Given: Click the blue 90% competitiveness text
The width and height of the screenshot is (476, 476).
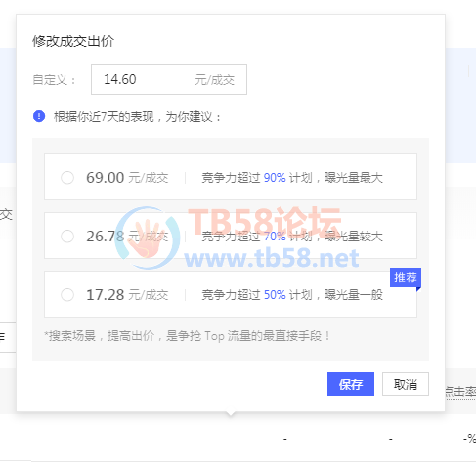Looking at the screenshot, I should (x=275, y=178).
